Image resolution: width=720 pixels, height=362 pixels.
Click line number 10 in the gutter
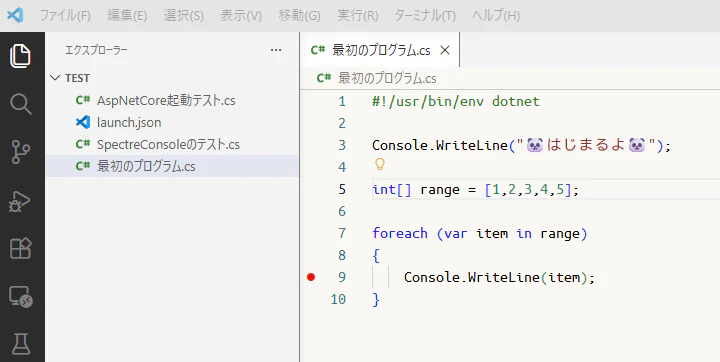(x=338, y=300)
